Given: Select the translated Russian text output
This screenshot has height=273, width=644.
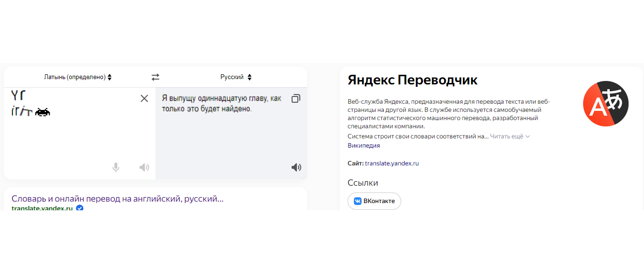Looking at the screenshot, I should click(222, 104).
